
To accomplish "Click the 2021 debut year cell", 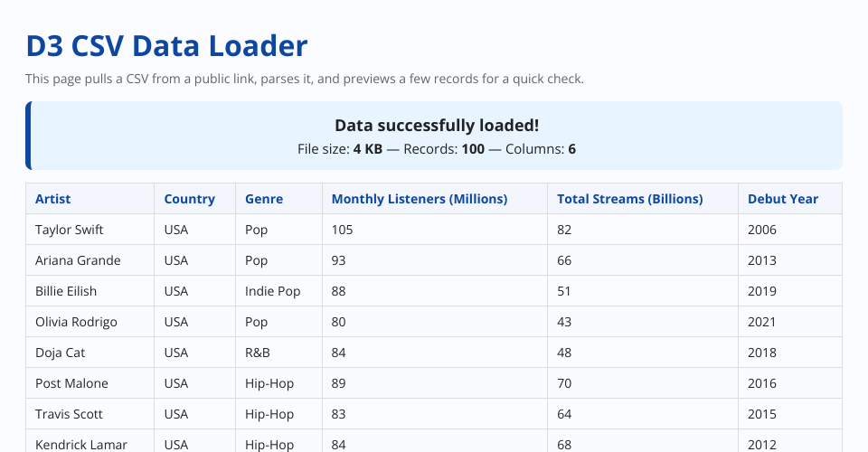I will [x=761, y=322].
